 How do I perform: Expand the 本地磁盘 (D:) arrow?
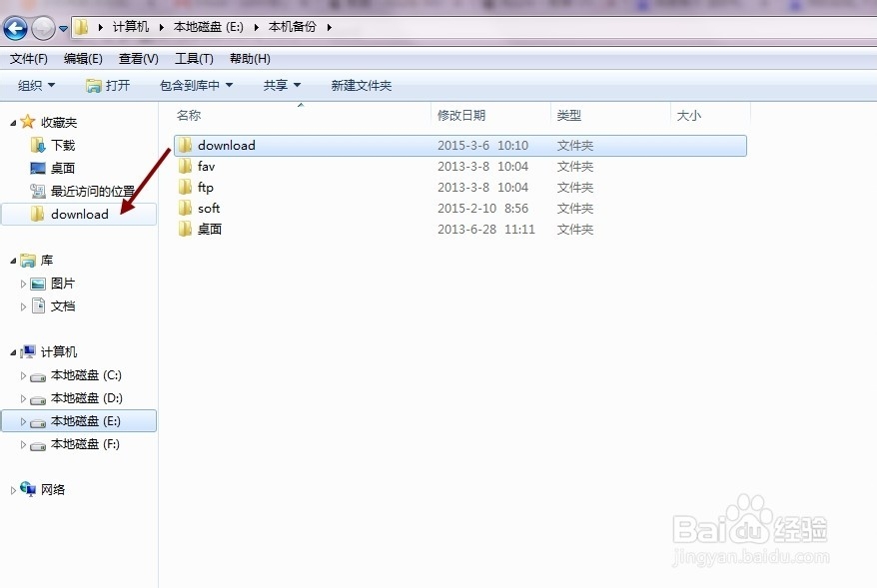[x=23, y=398]
